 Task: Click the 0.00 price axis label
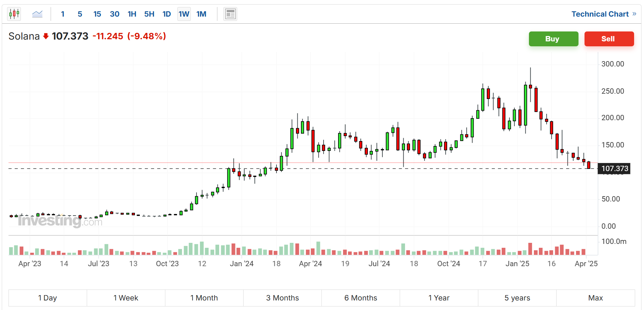pos(609,226)
